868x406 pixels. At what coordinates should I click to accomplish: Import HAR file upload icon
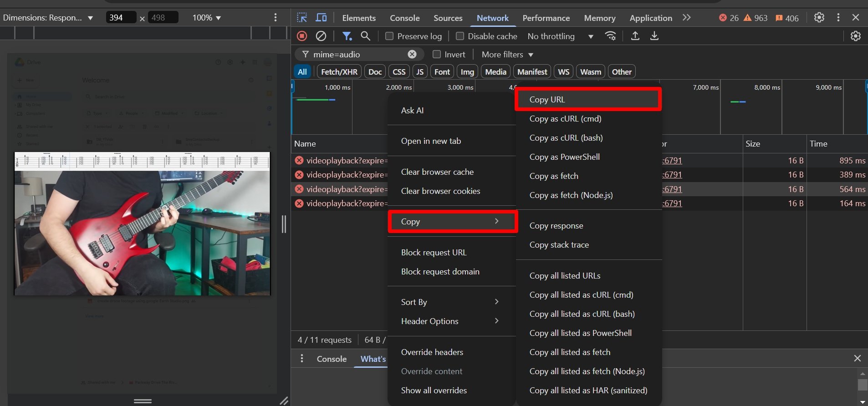pos(635,36)
